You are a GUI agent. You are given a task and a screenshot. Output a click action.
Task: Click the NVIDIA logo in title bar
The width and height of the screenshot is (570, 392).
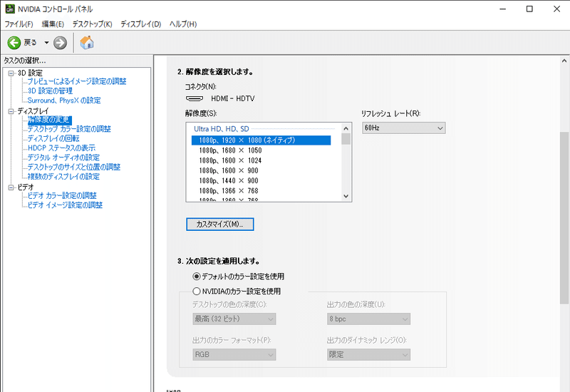coord(10,9)
